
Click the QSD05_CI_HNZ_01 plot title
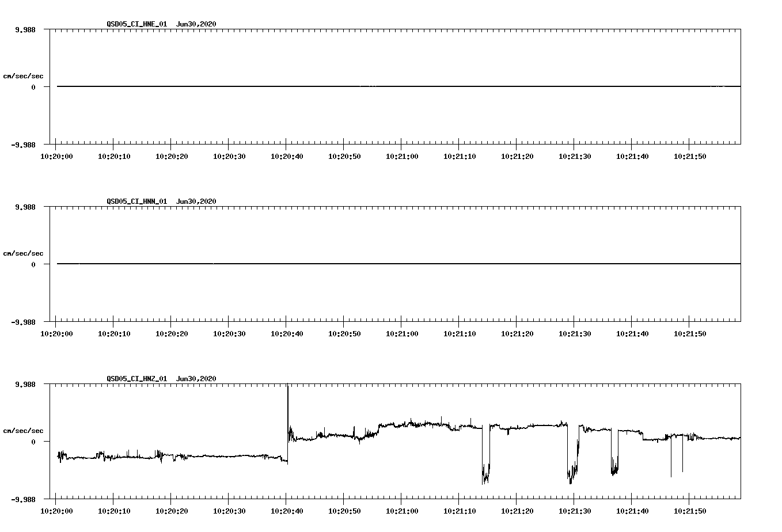coord(161,379)
